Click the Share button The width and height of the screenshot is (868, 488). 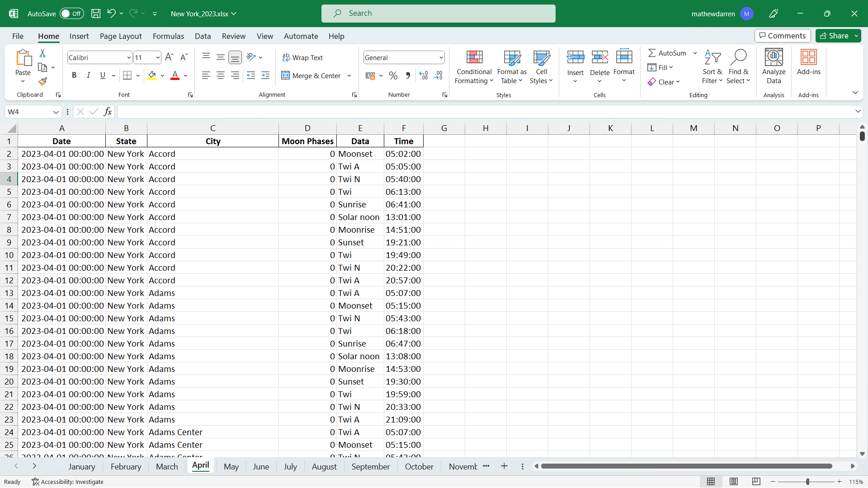click(835, 36)
